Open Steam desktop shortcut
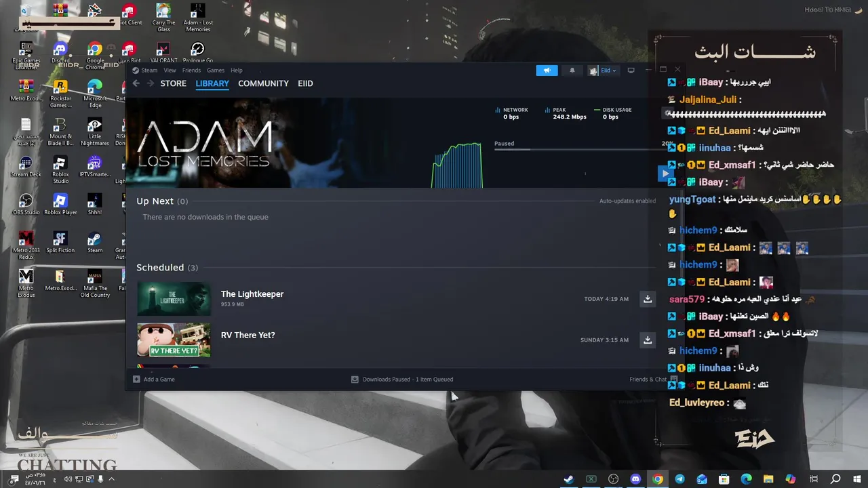Image resolution: width=868 pixels, height=488 pixels. pyautogui.click(x=95, y=243)
